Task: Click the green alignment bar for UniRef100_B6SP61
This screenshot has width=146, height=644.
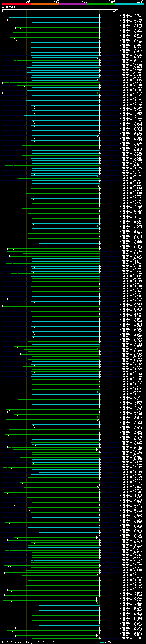Action: (x=51, y=306)
